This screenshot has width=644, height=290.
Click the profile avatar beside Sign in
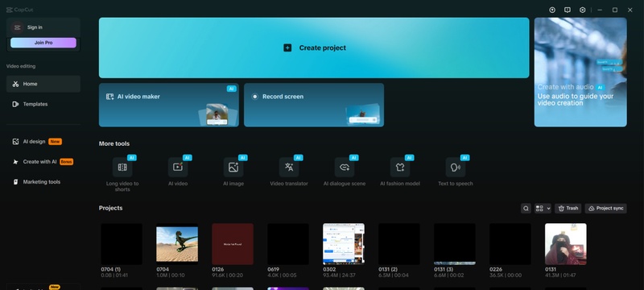click(x=17, y=27)
